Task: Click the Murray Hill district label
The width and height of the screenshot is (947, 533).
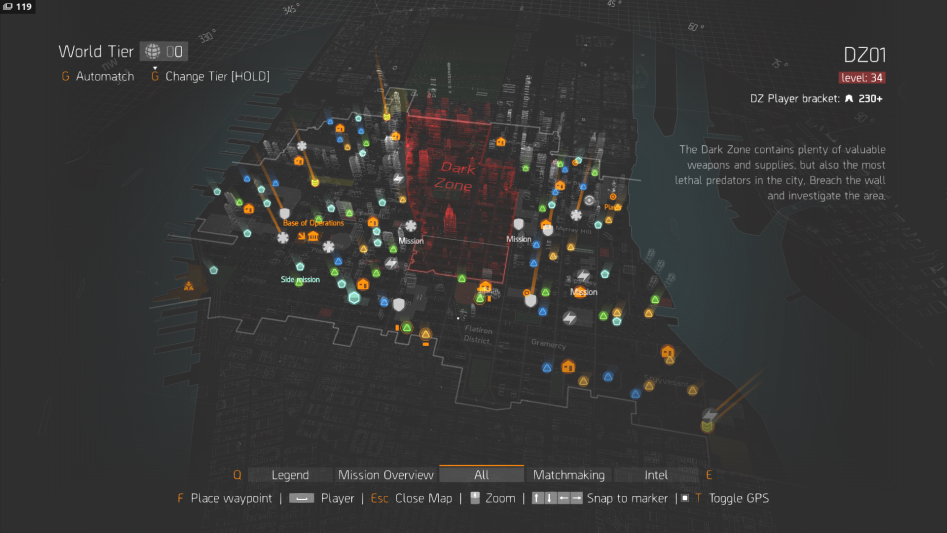Action: (x=574, y=230)
